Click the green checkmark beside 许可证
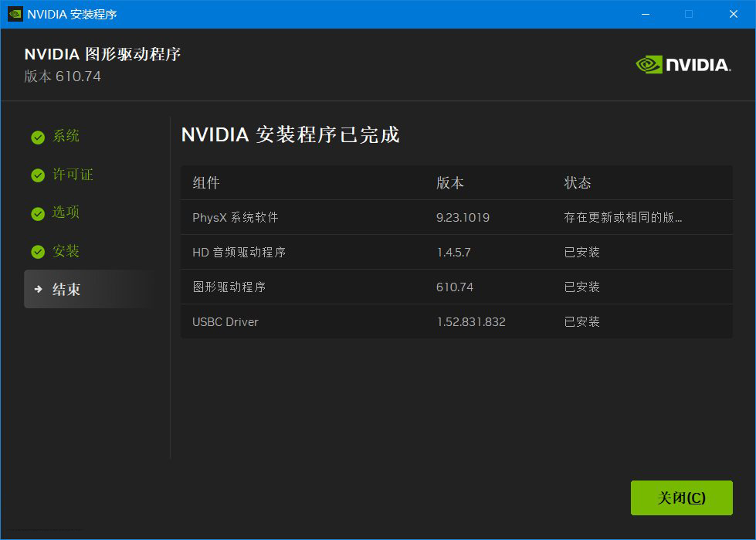The height and width of the screenshot is (540, 756). 38,175
